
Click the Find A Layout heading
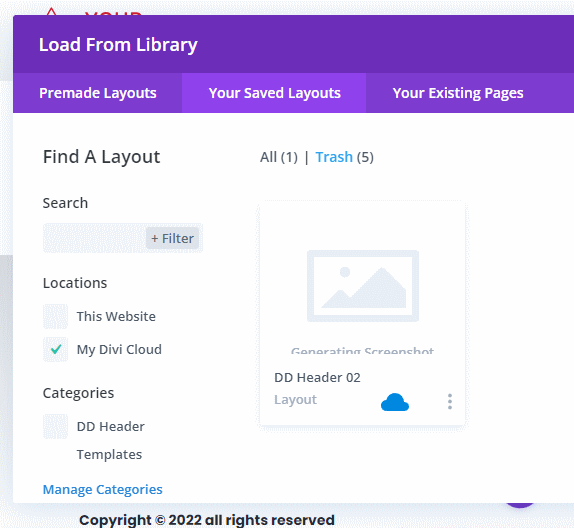101,157
